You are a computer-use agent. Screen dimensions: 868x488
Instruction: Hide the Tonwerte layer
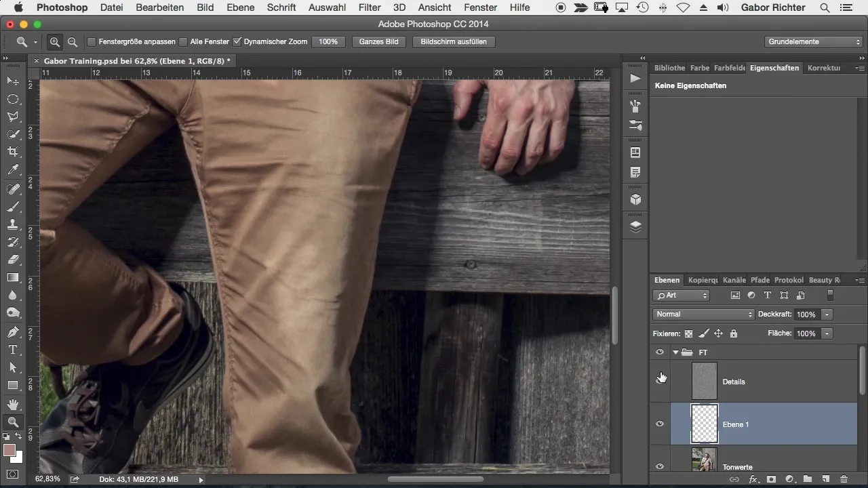coord(660,466)
